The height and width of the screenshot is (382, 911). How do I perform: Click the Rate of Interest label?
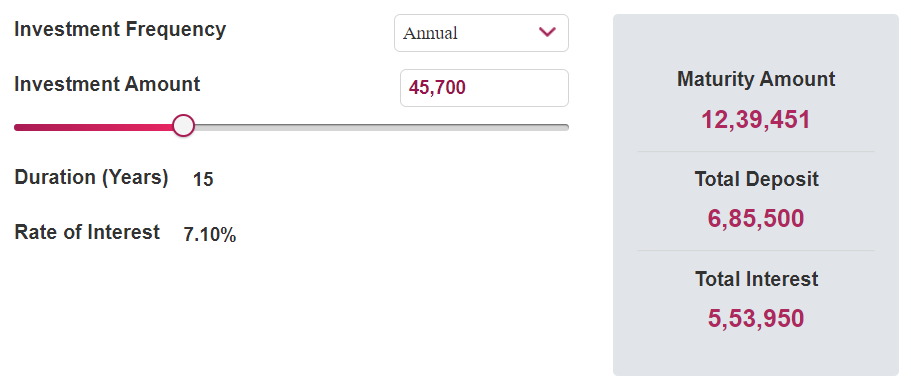point(87,232)
